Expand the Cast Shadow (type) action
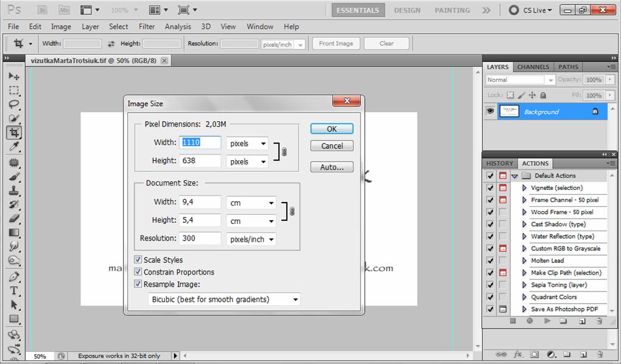The width and height of the screenshot is (621, 364). click(524, 224)
